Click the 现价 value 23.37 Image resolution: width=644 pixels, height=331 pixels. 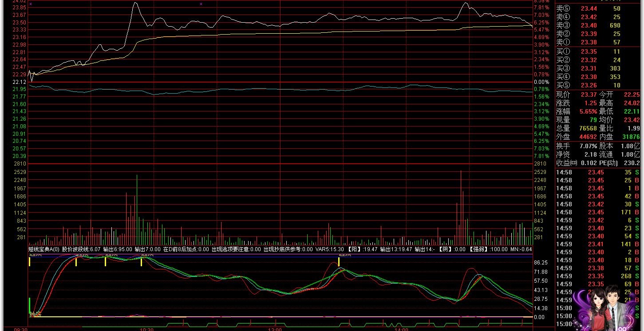point(589,95)
